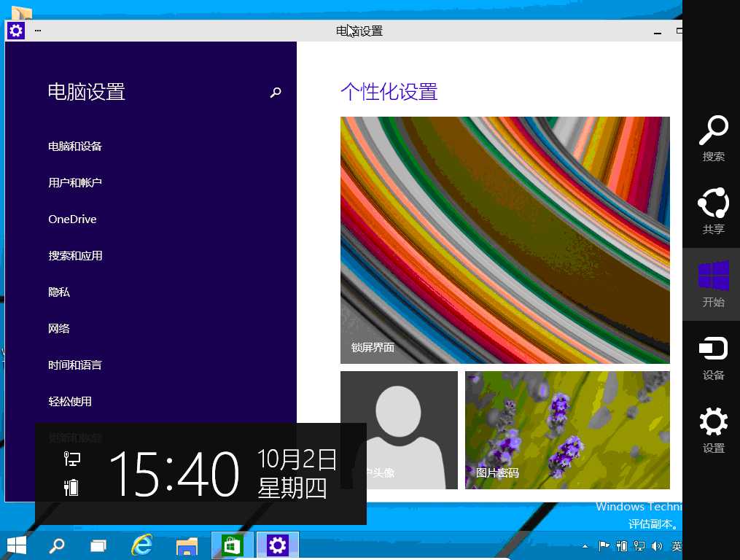The image size is (740, 560).
Task: Click the desktop folder icon behind the settings window
Action: pyautogui.click(x=21, y=12)
